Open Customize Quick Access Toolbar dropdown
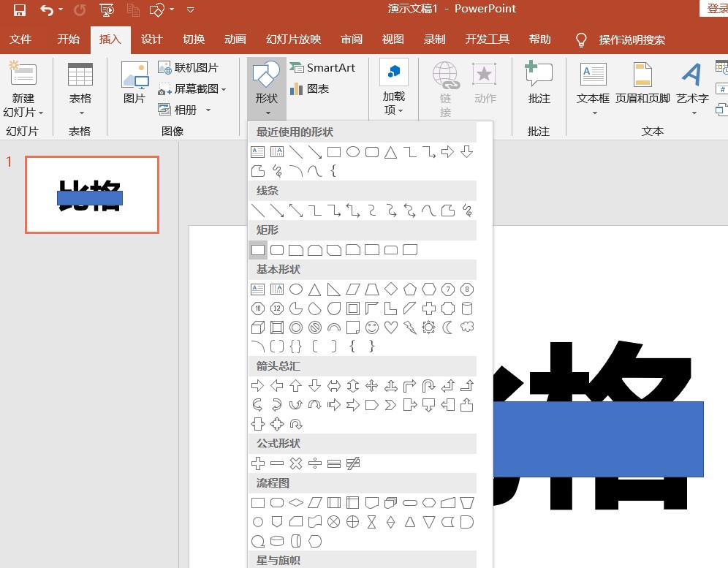This screenshot has width=728, height=568. click(x=190, y=10)
